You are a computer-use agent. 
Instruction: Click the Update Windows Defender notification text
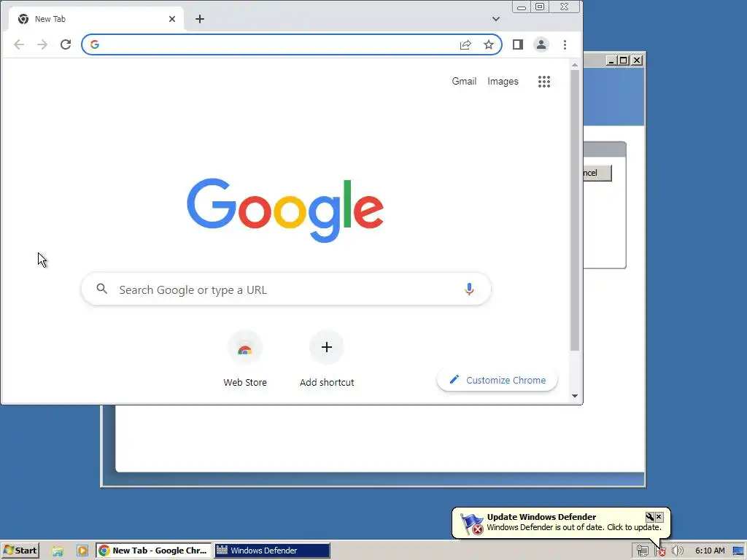574,527
